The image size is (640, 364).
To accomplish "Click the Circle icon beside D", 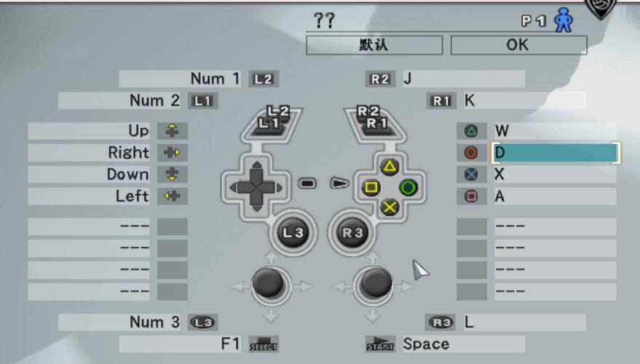I will tap(471, 153).
